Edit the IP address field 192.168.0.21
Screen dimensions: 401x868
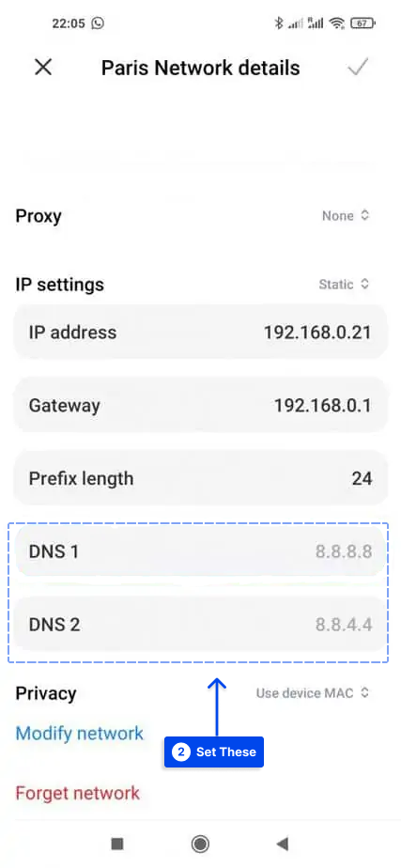(200, 333)
